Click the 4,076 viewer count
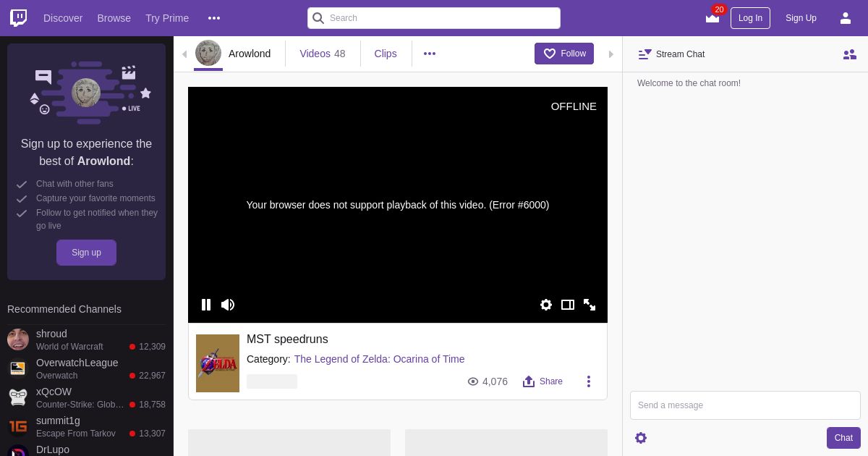Image resolution: width=868 pixels, height=456 pixels. (495, 381)
